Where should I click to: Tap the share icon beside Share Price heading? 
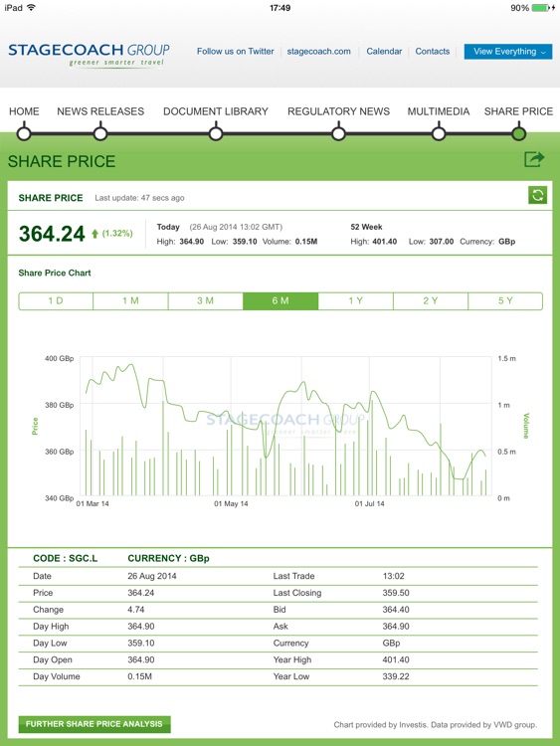(534, 159)
